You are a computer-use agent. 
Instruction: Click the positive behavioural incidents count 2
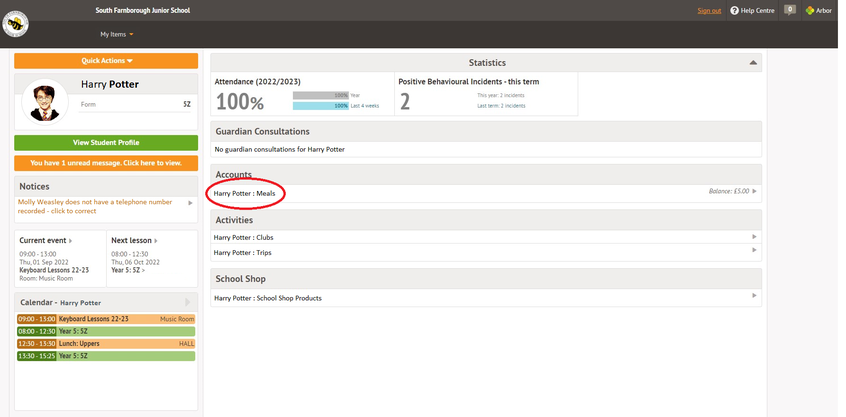coord(405,101)
